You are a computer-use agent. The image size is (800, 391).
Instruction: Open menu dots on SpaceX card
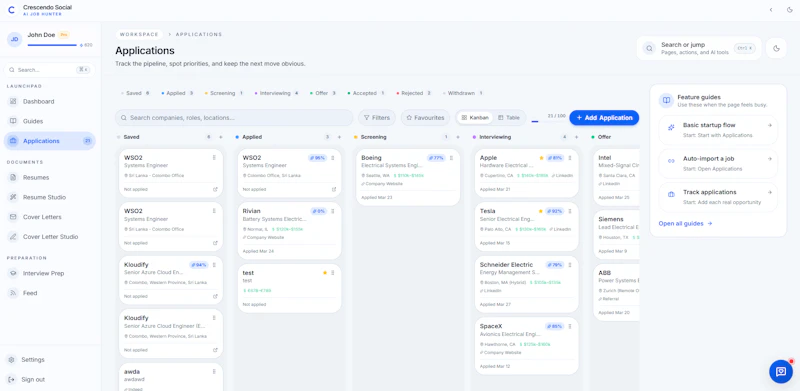tap(570, 326)
